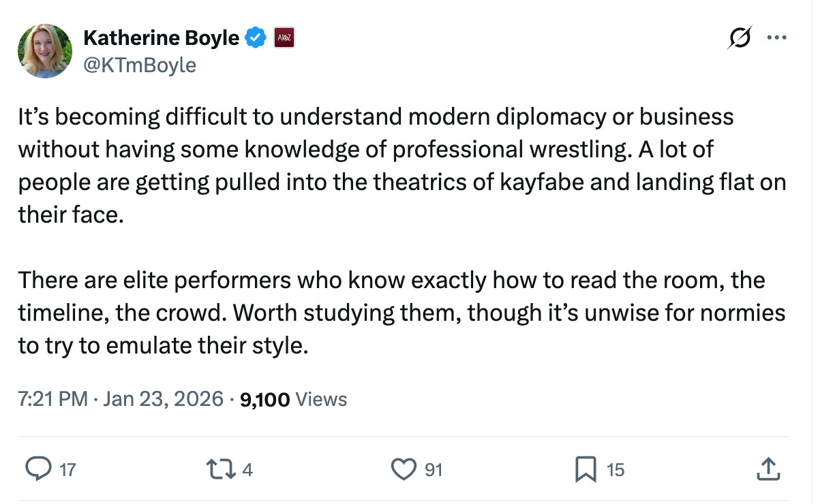Click the Jan 23, 2026 date

tap(163, 399)
